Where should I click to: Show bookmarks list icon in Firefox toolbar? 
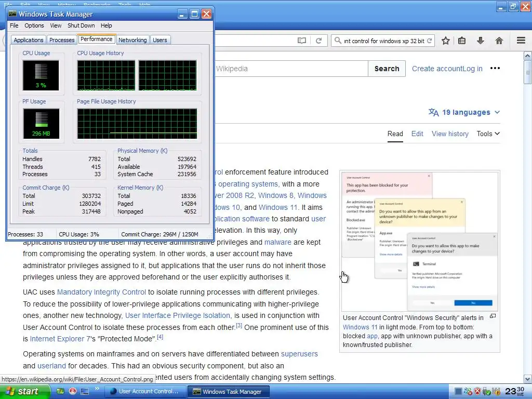[462, 41]
